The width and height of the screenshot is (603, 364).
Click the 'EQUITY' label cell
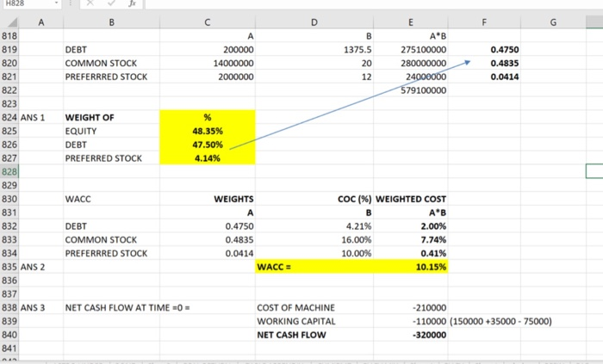[111, 131]
